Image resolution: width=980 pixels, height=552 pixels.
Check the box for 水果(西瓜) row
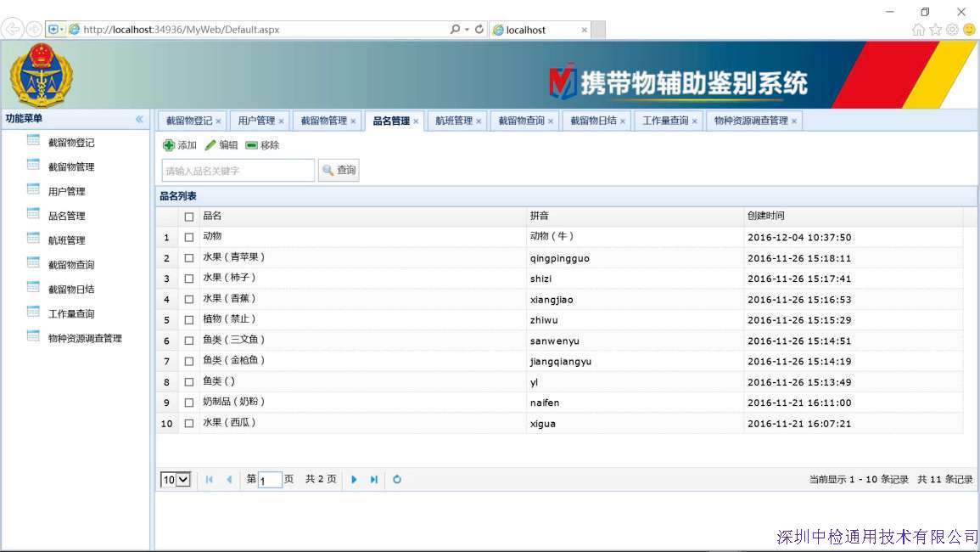pyautogui.click(x=188, y=423)
